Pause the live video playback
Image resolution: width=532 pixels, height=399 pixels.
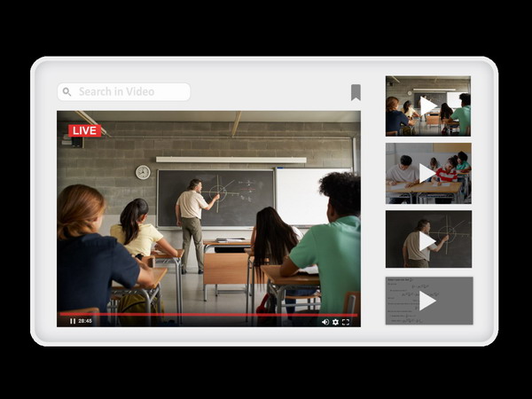[72, 321]
